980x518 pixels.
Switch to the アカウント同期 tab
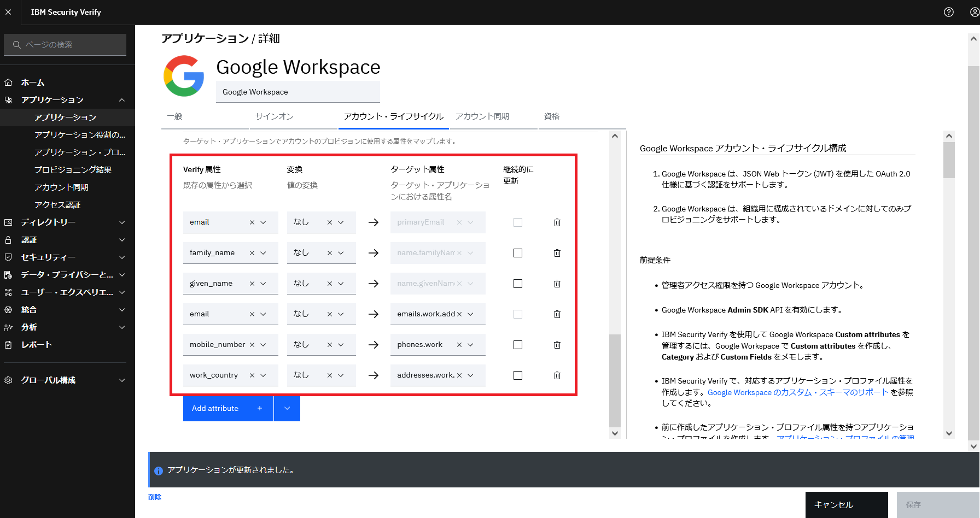point(493,116)
